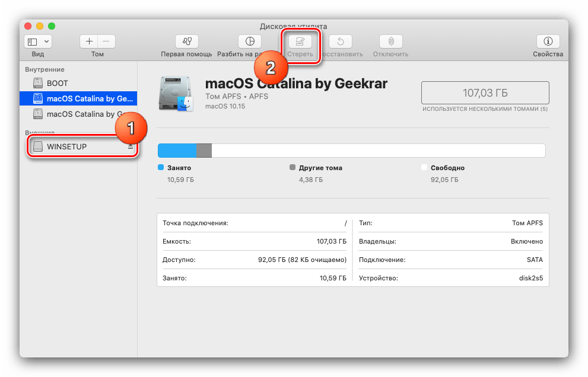Open the View sidebar options button
Image resolution: width=588 pixels, height=377 pixels.
pyautogui.click(x=38, y=41)
